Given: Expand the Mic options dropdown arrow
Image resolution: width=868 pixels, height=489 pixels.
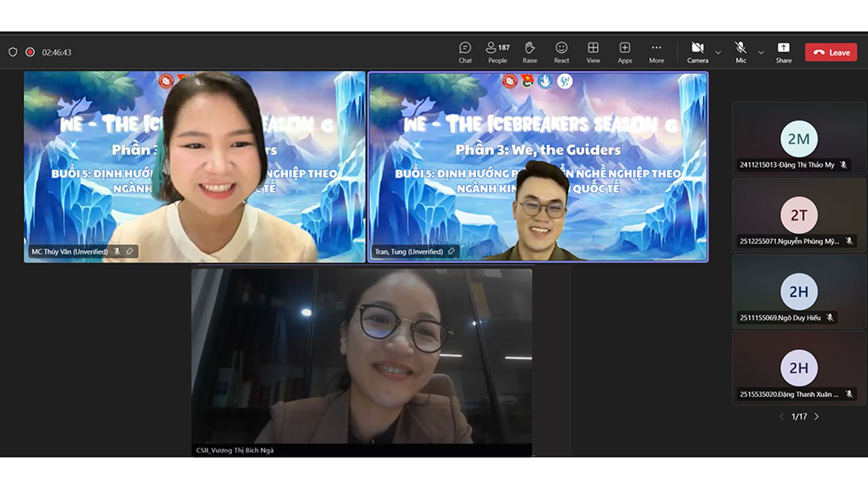Looking at the screenshot, I should tap(761, 53).
